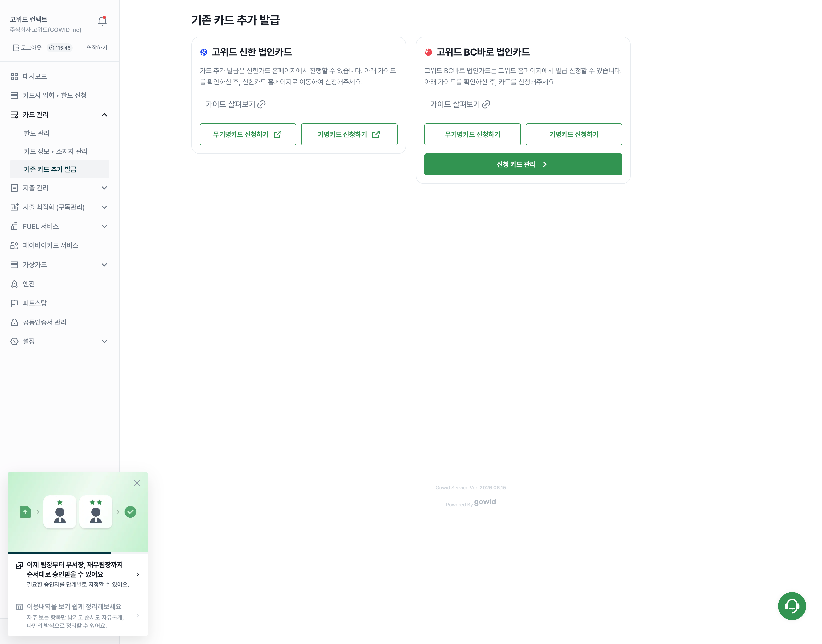822x644 pixels.
Task: Click the green customer support chat icon
Action: (x=792, y=606)
